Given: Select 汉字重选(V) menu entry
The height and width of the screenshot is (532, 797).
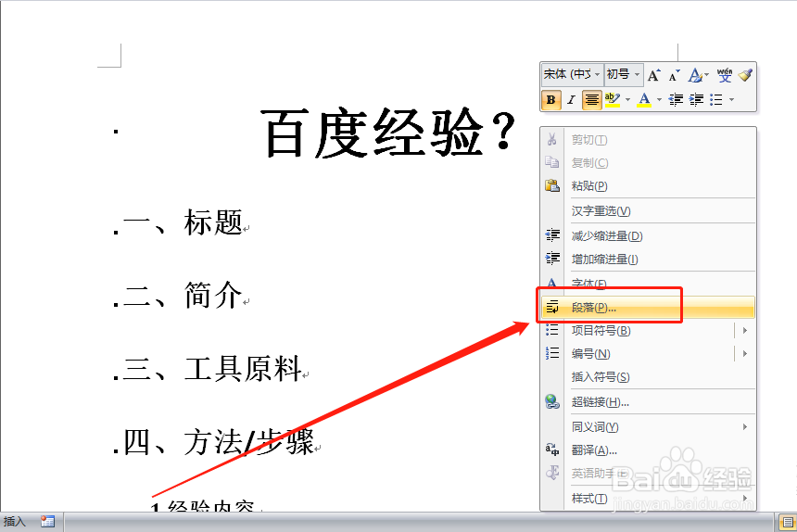Looking at the screenshot, I should point(649,211).
